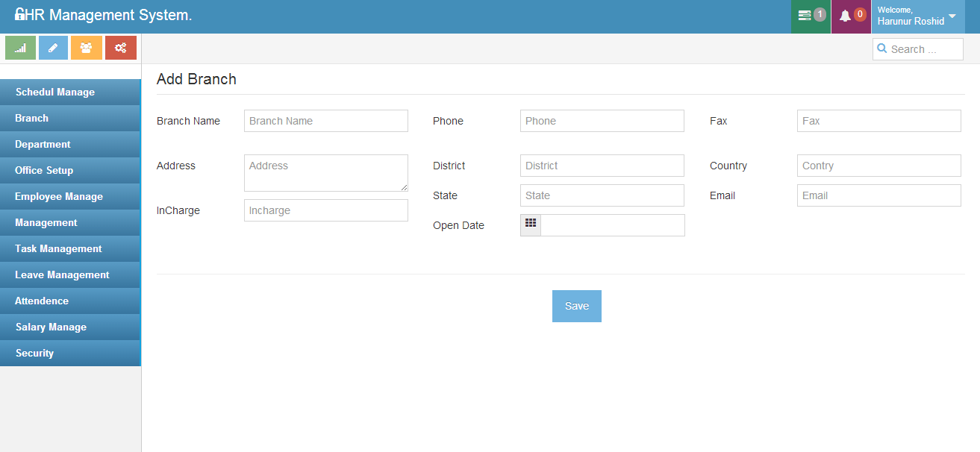This screenshot has width=980, height=452.
Task: Open the Harunur Roshid user dropdown
Action: (917, 16)
